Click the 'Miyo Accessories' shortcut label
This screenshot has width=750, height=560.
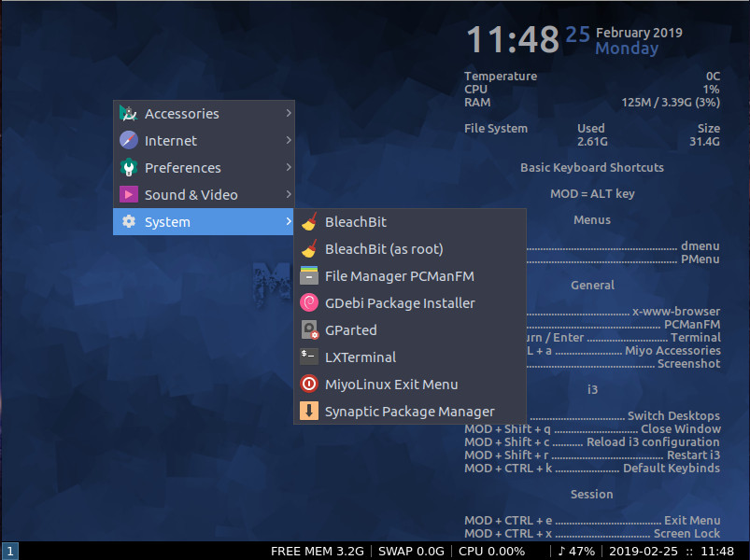672,350
